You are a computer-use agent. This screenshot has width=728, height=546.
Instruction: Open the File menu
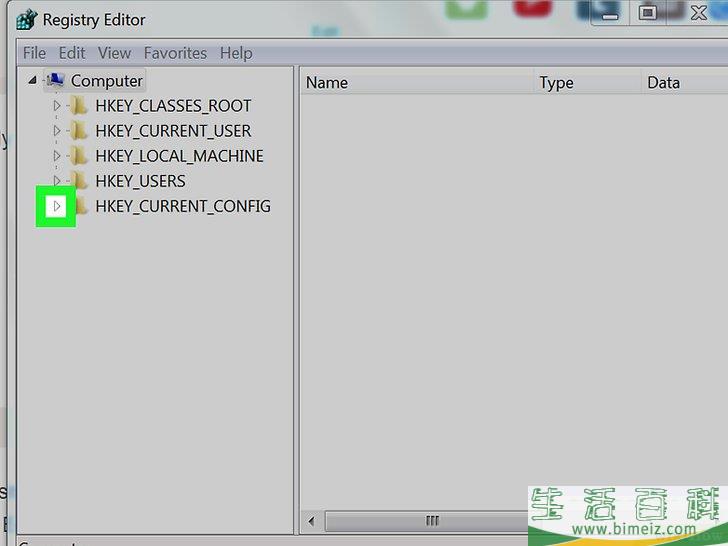34,53
